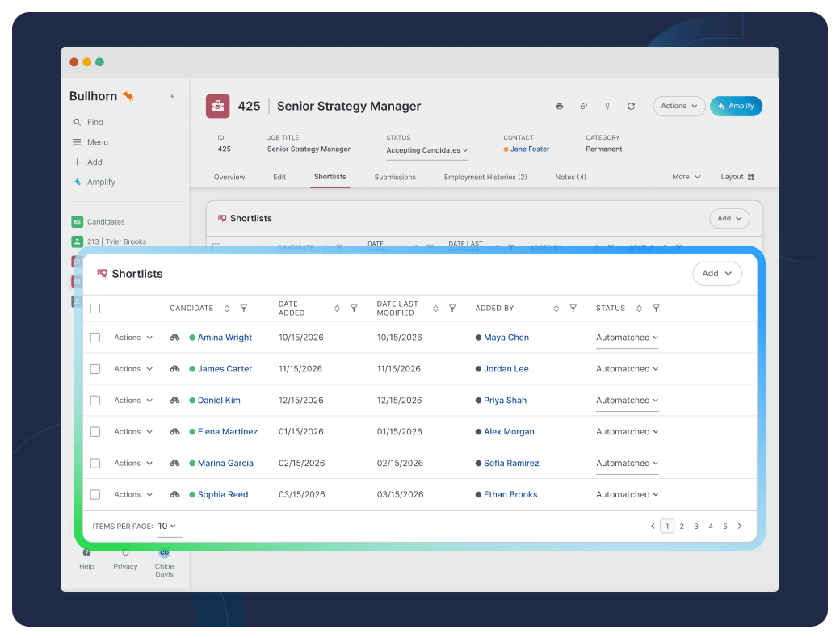Viewport: 840px width, 638px height.
Task: Open Actions menu for Daniel Kim
Action: click(133, 401)
